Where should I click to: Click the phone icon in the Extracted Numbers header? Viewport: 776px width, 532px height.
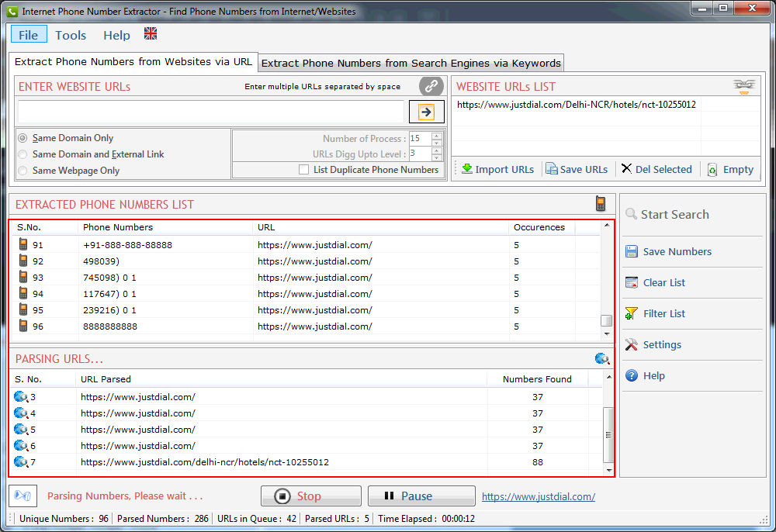tap(601, 204)
